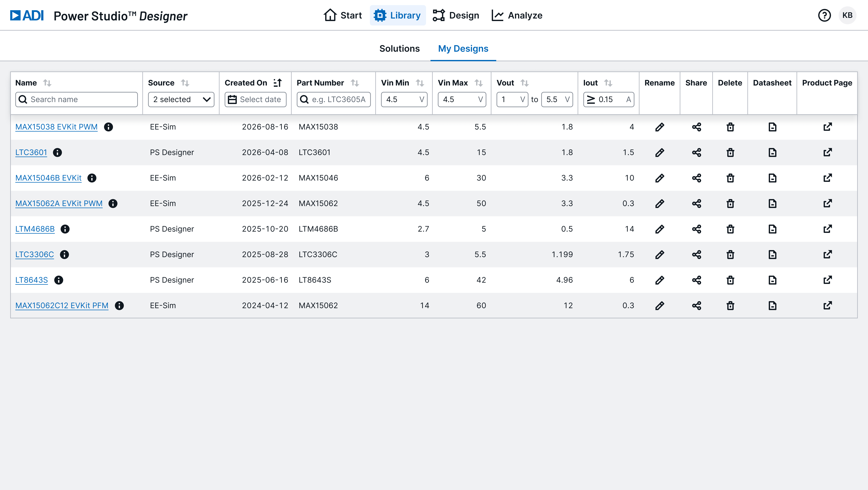Edit the Vin Min filter value
The image size is (868, 490).
pos(404,99)
